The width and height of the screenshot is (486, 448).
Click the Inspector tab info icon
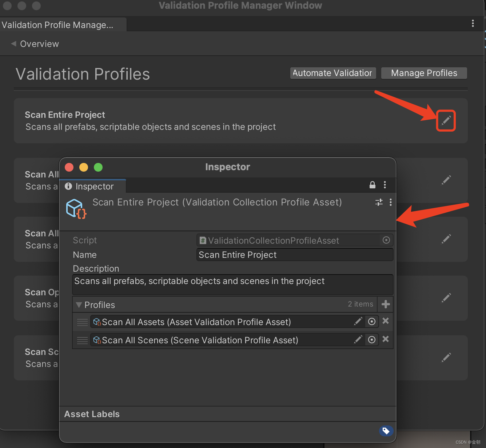68,186
